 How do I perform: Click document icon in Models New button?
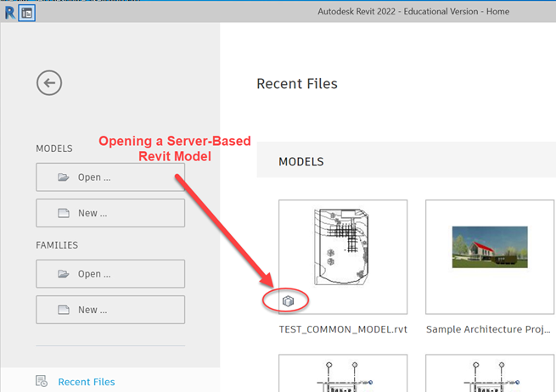coord(64,213)
